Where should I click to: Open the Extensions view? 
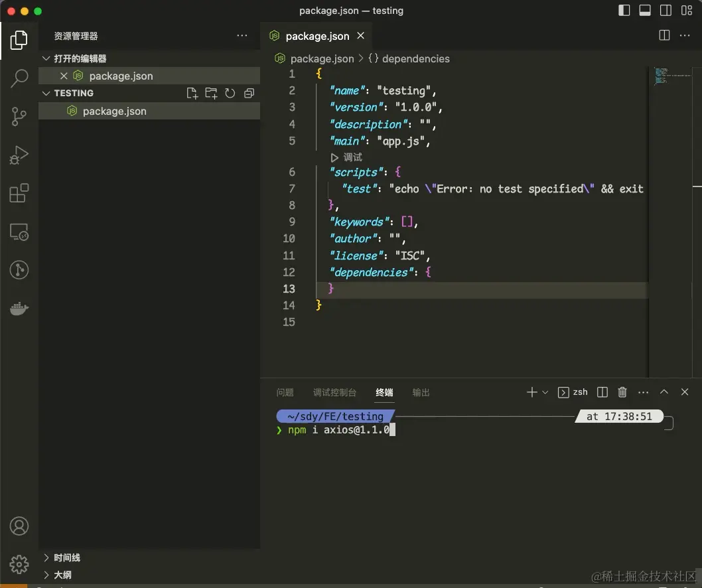point(19,194)
